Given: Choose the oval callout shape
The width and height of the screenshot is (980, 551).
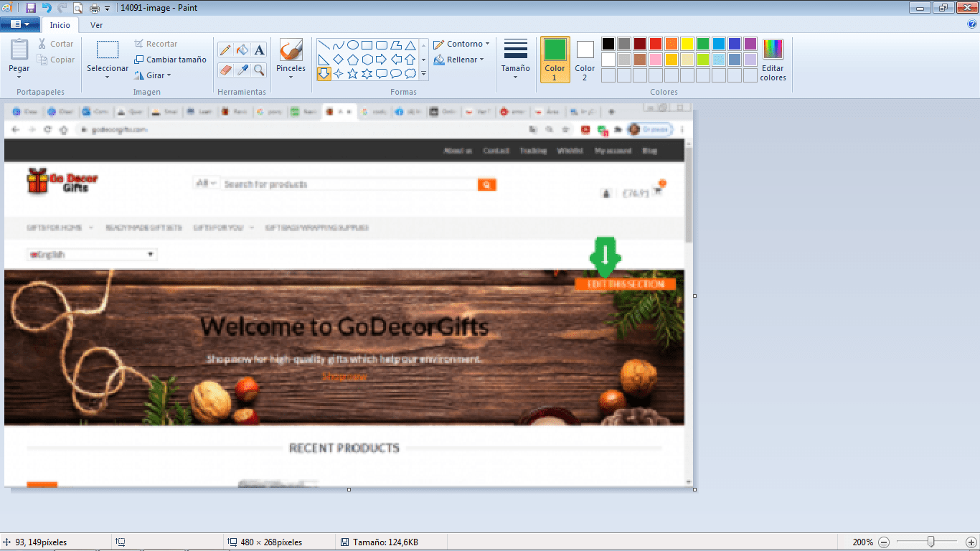Looking at the screenshot, I should tap(396, 74).
